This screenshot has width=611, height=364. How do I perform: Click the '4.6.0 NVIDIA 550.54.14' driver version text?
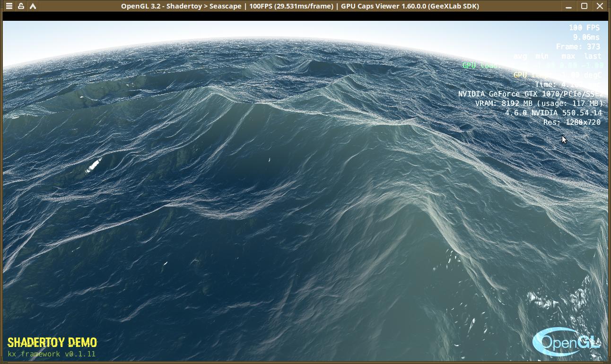[553, 113]
